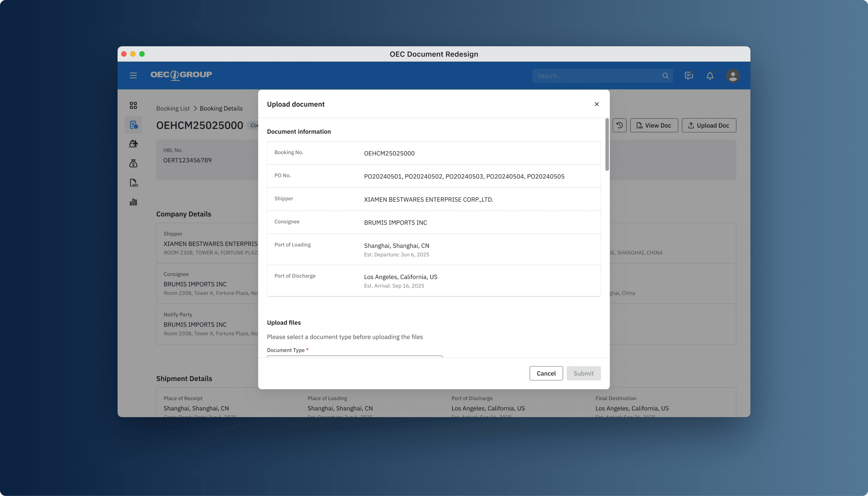Open the Document Type dropdown
The width and height of the screenshot is (868, 496).
354,356
